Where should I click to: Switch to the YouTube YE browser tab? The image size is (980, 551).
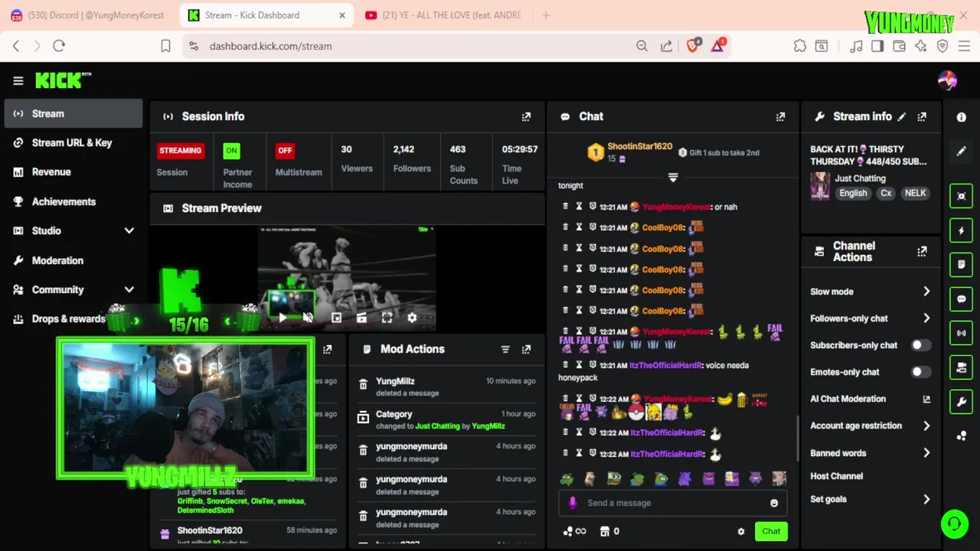[444, 15]
